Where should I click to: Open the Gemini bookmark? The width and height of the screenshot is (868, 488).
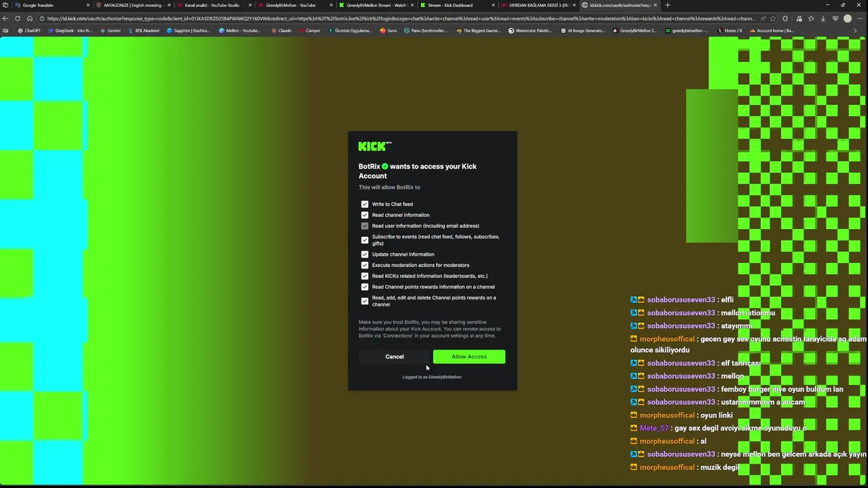pos(111,30)
